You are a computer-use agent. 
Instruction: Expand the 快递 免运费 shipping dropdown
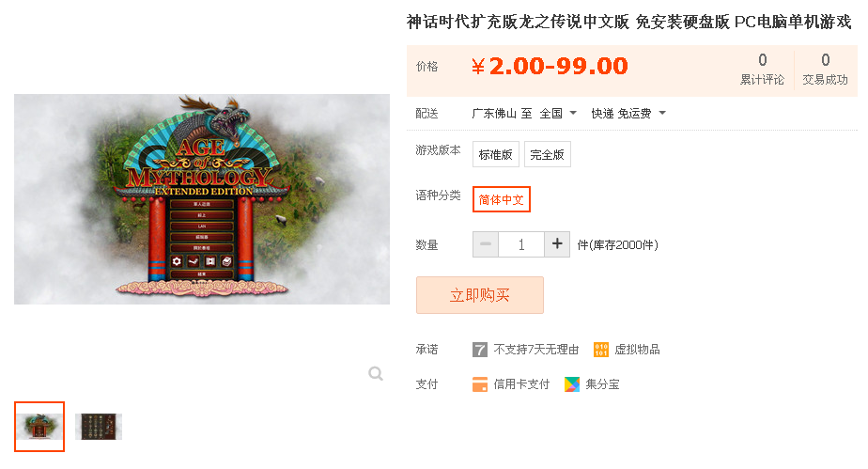628,114
